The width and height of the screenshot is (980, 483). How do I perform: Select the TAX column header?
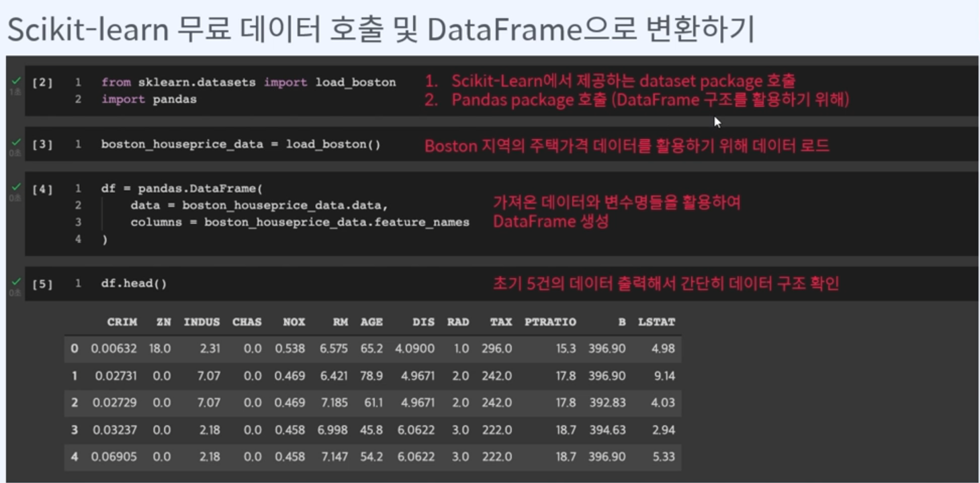[x=501, y=322]
